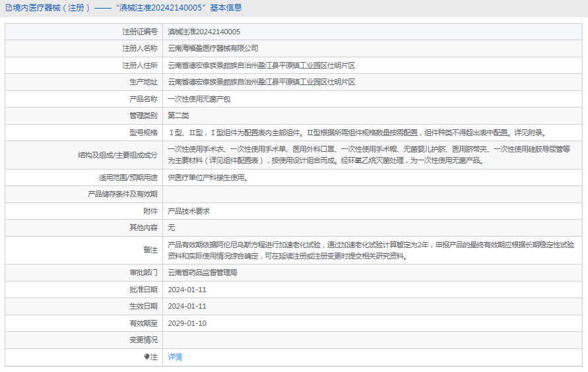Click the 附件 value 产品技术要求

[189, 211]
